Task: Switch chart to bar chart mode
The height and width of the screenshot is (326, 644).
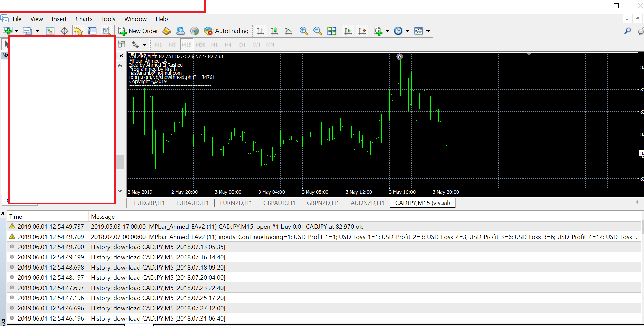Action: 260,31
